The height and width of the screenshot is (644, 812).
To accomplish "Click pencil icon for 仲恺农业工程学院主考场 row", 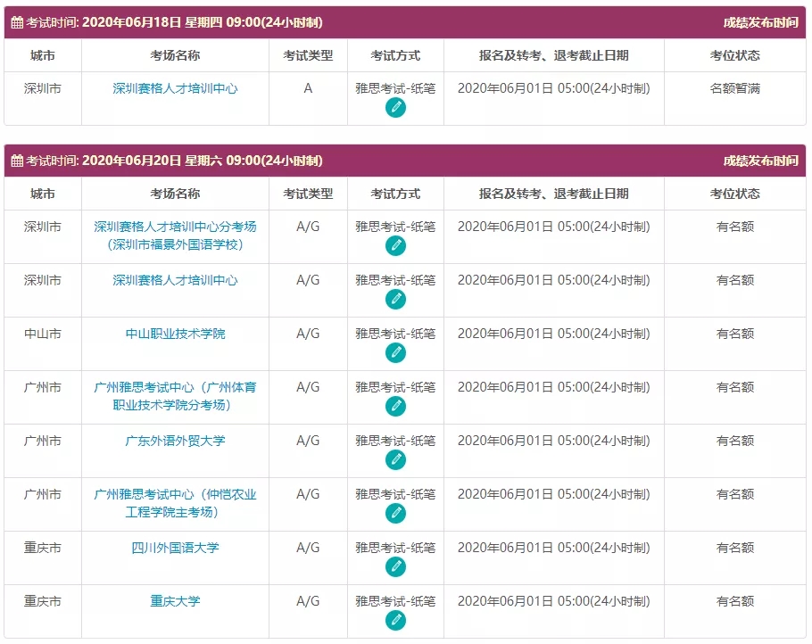I will point(395,514).
